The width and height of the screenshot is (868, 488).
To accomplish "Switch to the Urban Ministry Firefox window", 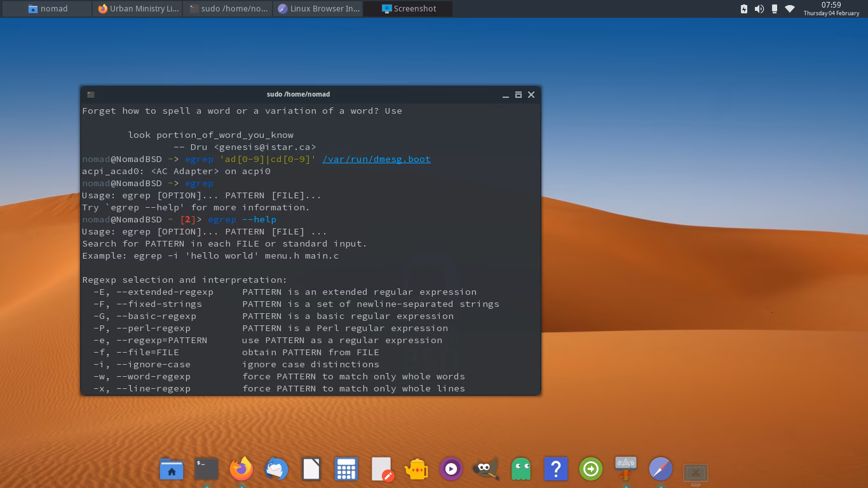I will [137, 8].
